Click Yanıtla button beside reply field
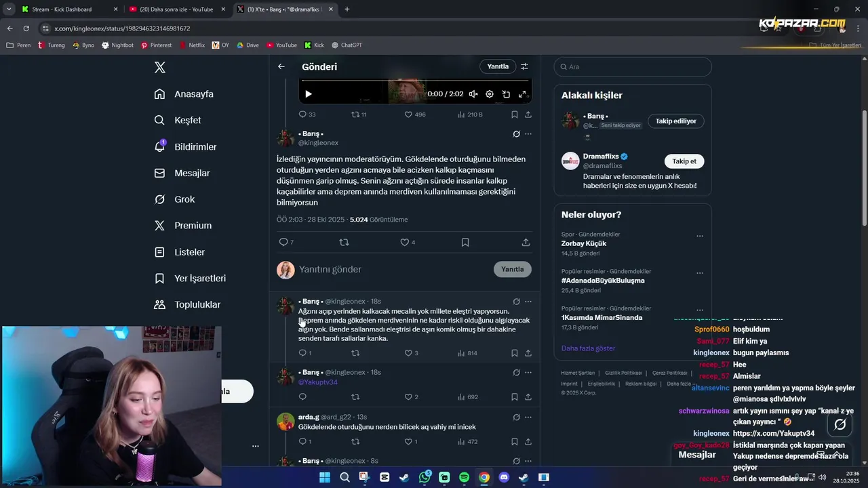This screenshot has height=488, width=868. [512, 269]
